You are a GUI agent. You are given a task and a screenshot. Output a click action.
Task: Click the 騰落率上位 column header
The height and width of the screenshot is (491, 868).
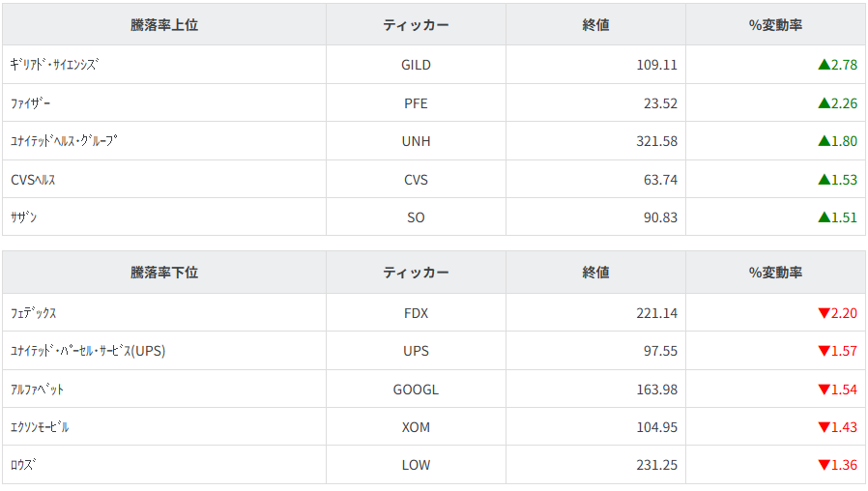click(164, 25)
